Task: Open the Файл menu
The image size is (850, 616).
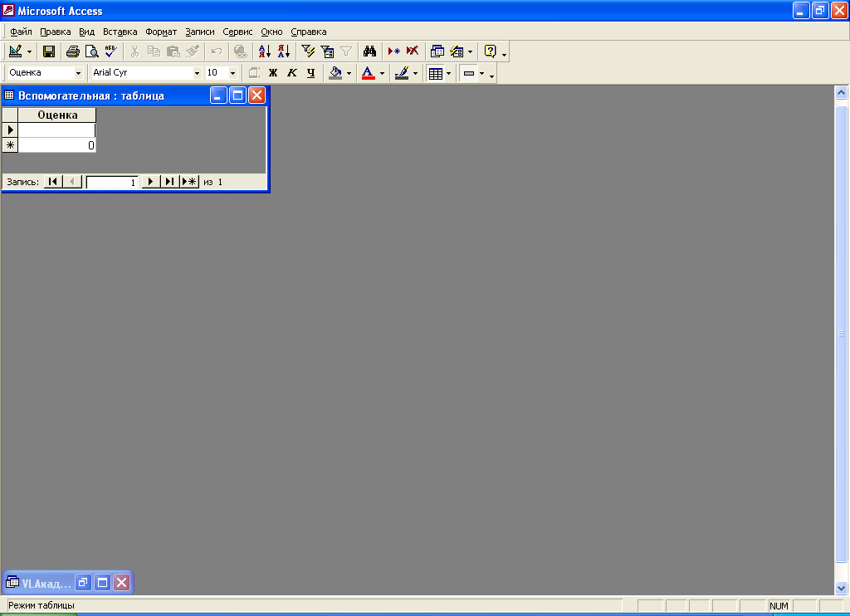Action: click(x=21, y=32)
